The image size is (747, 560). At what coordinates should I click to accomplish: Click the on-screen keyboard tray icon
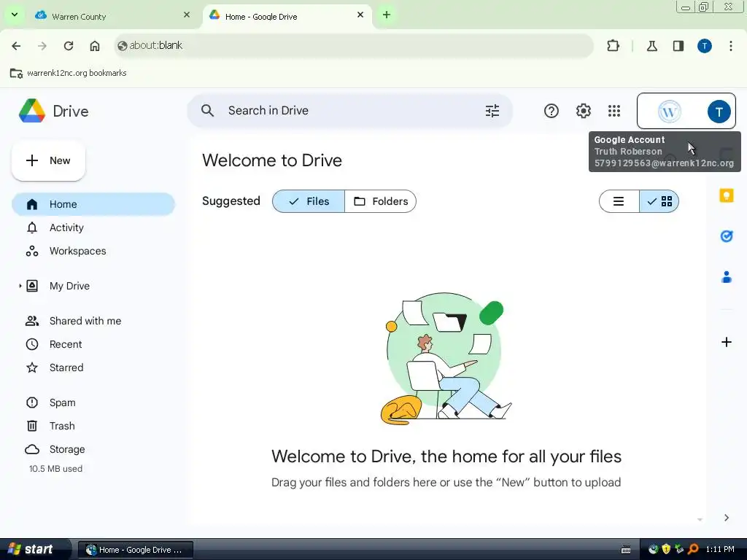pos(625,550)
